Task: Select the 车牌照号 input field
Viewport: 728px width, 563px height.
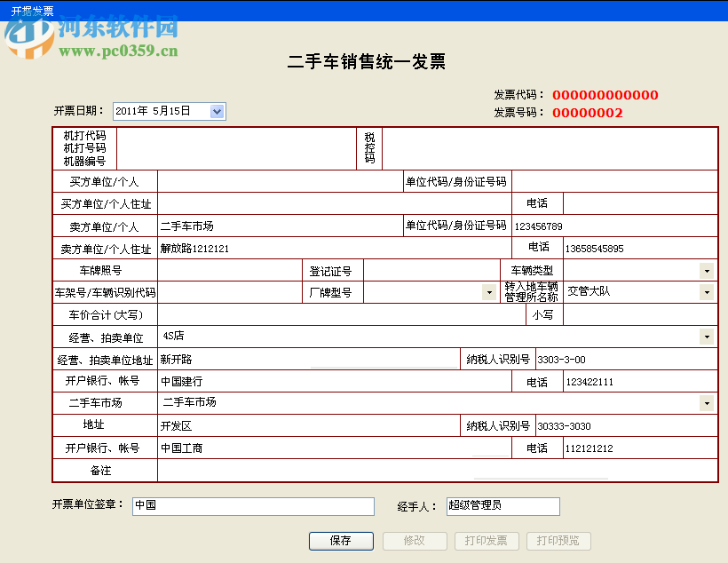Action: coord(226,270)
